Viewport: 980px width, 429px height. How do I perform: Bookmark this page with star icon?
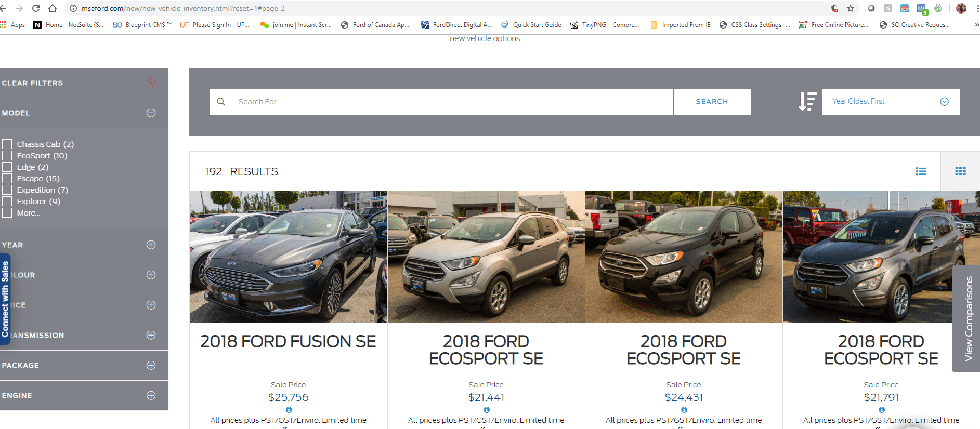[x=851, y=8]
